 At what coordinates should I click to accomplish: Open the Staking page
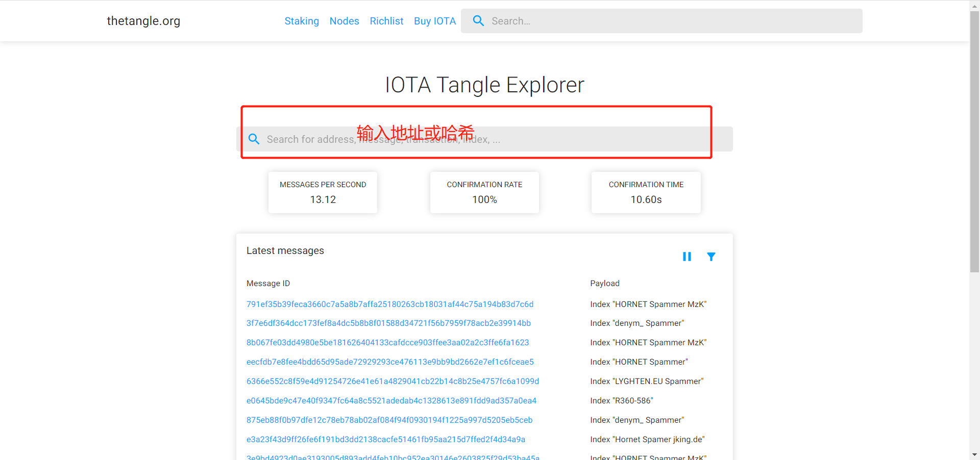coord(302,21)
